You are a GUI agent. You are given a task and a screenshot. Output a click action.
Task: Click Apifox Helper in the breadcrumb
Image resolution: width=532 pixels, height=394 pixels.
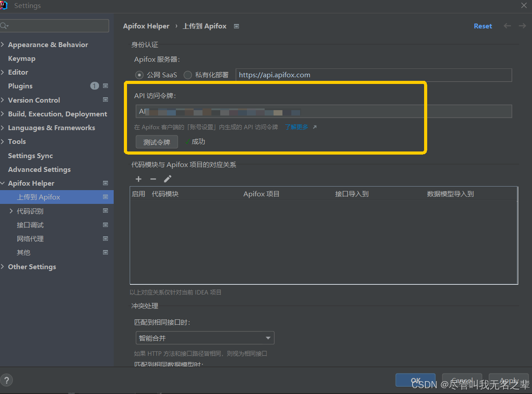146,26
